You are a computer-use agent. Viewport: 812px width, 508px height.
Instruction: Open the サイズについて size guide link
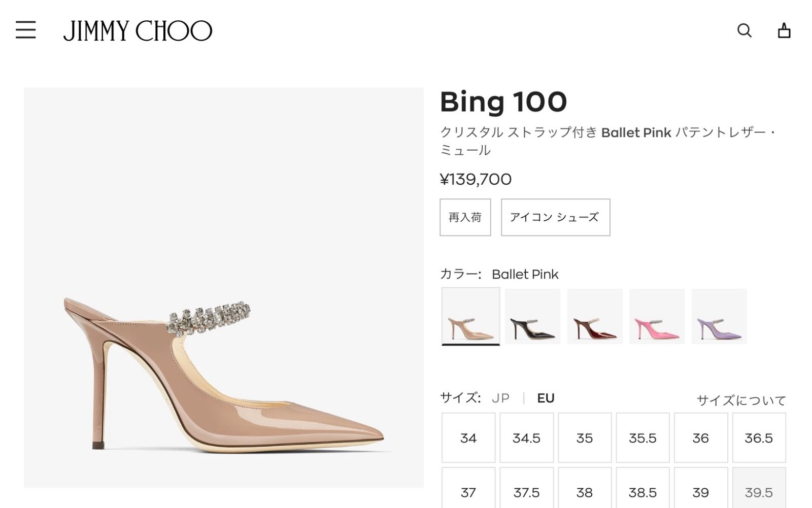pos(741,400)
